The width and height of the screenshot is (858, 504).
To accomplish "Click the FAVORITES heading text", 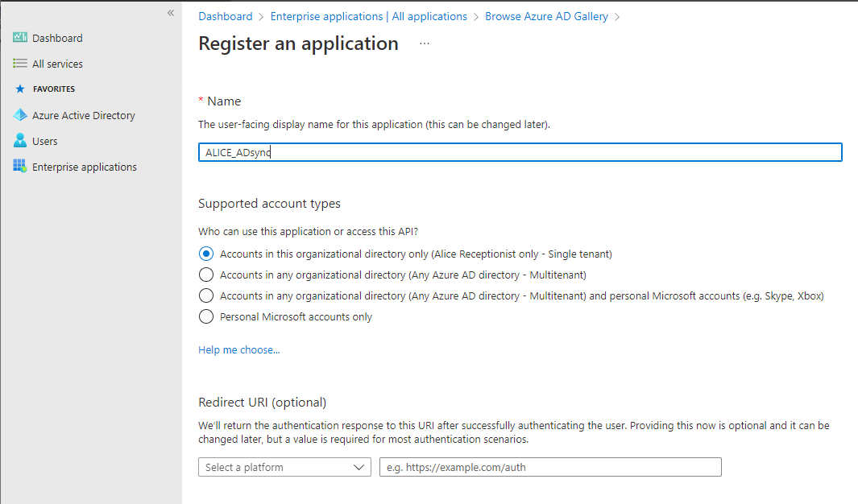I will coord(54,89).
